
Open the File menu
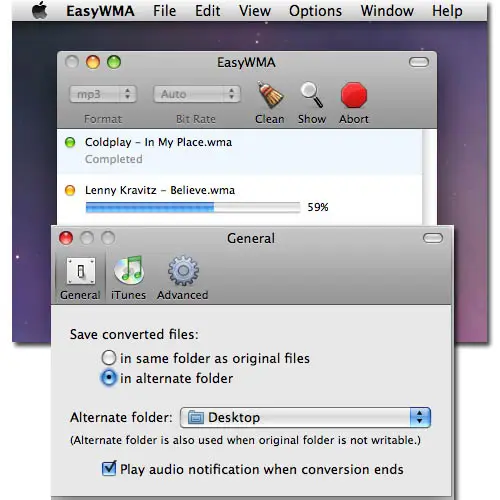coord(164,11)
